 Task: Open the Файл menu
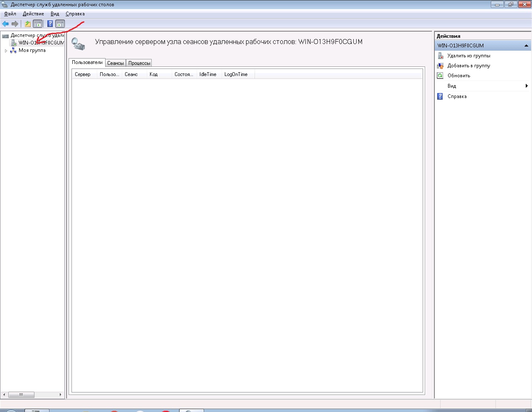pos(10,14)
